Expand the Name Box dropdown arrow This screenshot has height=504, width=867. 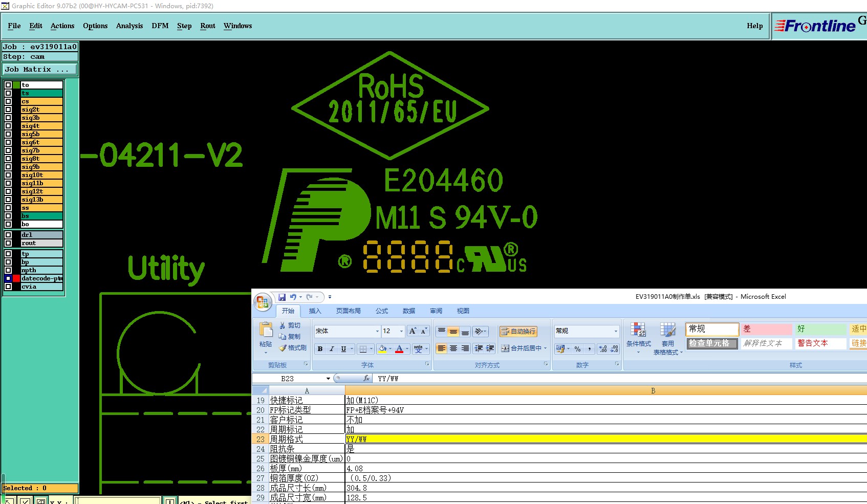[328, 379]
